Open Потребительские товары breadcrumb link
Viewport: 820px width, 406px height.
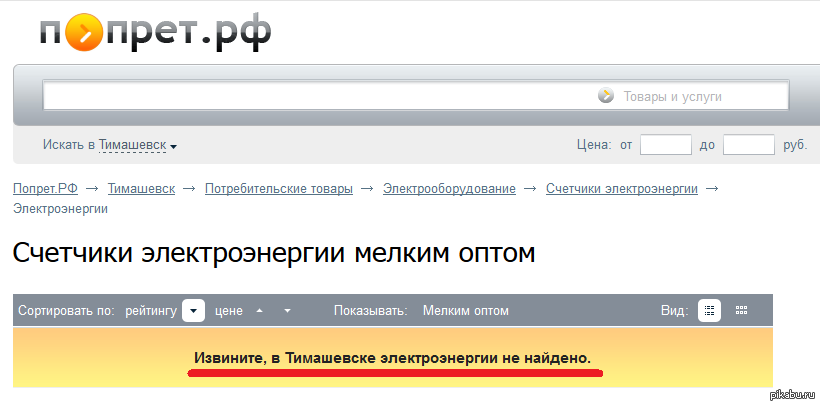279,188
